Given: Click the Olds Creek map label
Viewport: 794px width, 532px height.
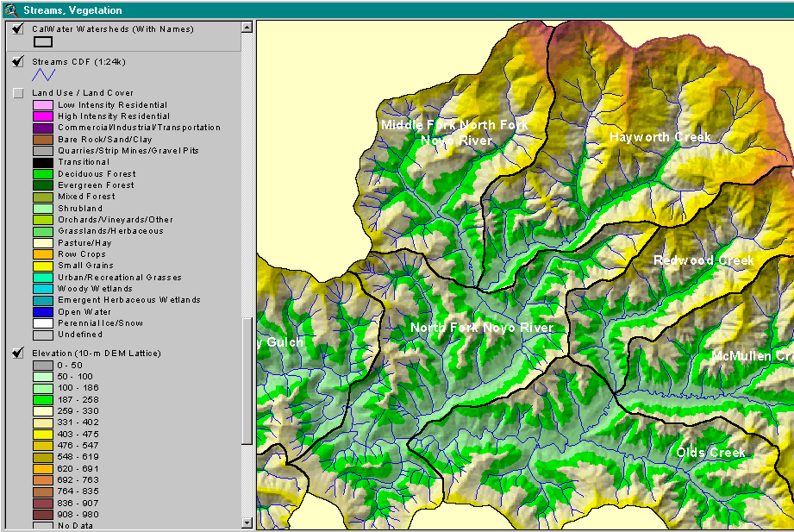Looking at the screenshot, I should (x=710, y=453).
